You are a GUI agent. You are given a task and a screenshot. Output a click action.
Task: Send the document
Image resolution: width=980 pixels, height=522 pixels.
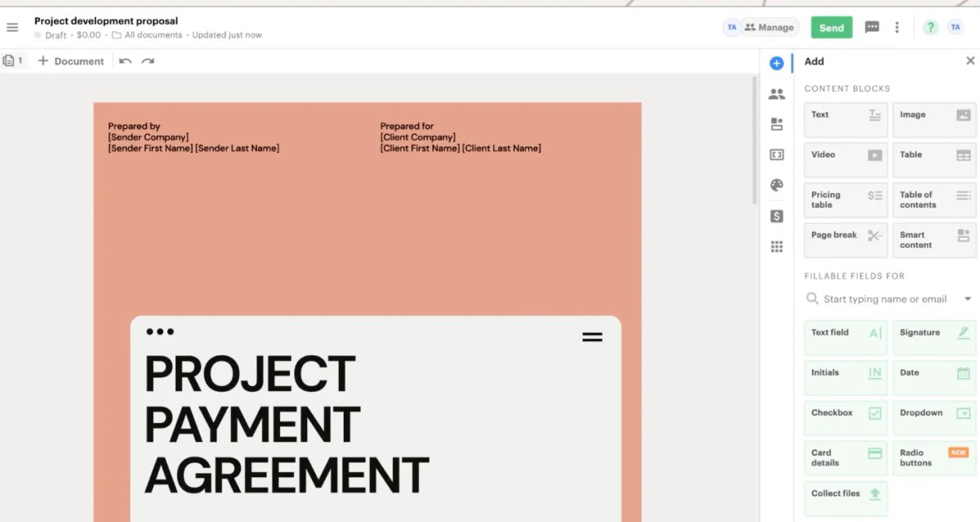(831, 28)
